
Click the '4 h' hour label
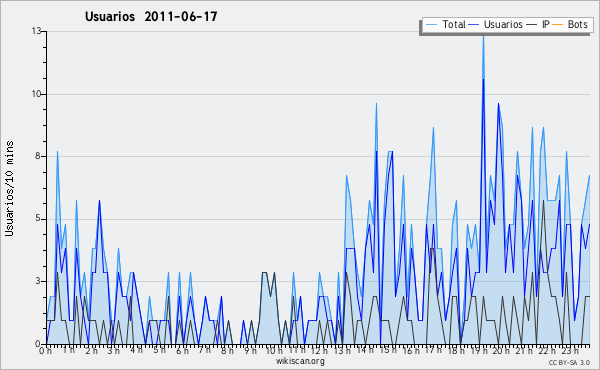coord(136,350)
